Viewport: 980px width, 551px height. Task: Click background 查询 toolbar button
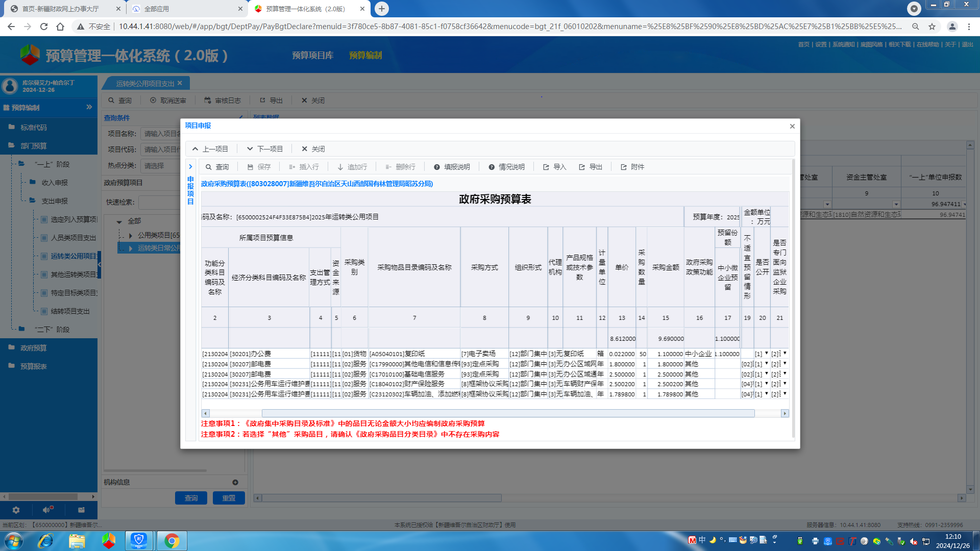tap(119, 101)
